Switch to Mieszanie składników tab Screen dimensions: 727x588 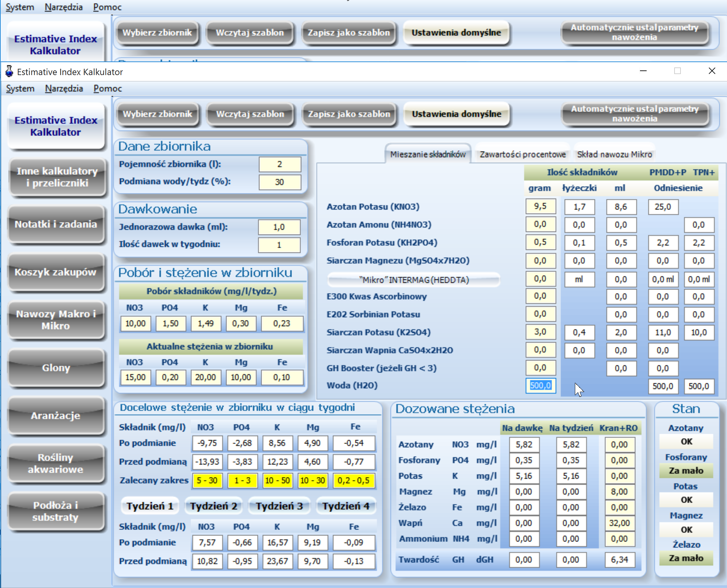tap(428, 154)
